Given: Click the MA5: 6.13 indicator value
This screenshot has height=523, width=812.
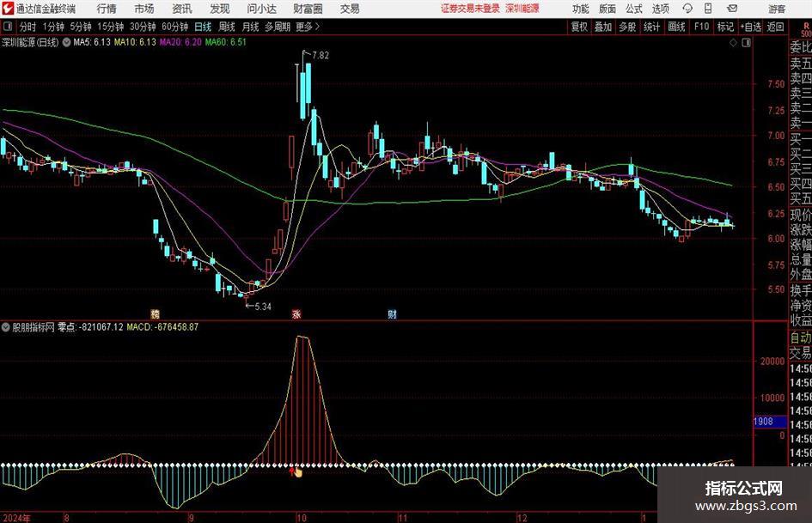Looking at the screenshot, I should coord(92,42).
